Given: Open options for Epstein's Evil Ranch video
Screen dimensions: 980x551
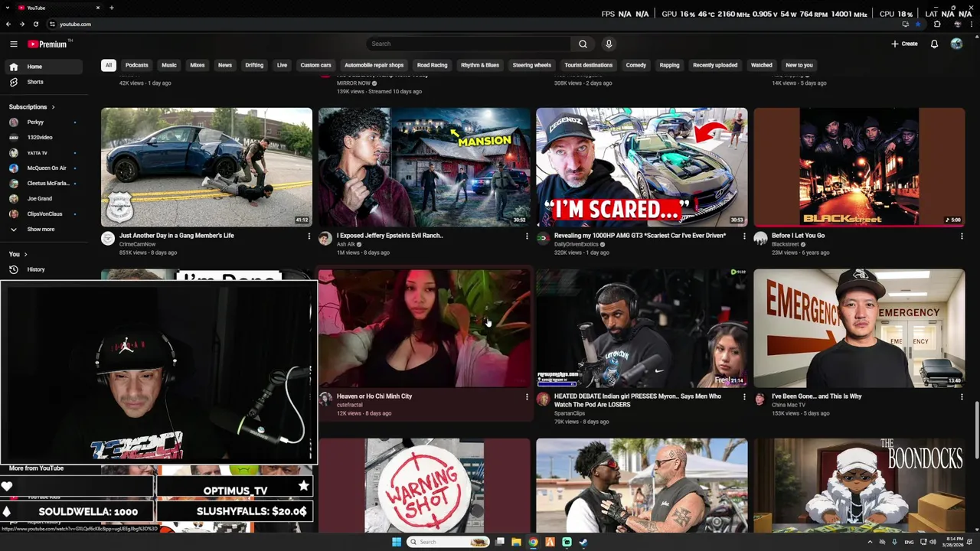Looking at the screenshot, I should [x=527, y=236].
